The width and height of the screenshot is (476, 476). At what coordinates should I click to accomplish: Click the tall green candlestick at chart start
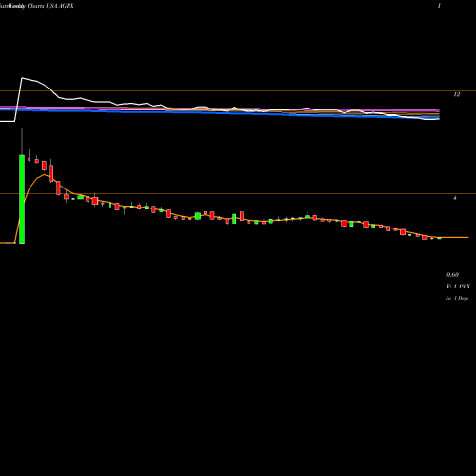click(x=22, y=199)
